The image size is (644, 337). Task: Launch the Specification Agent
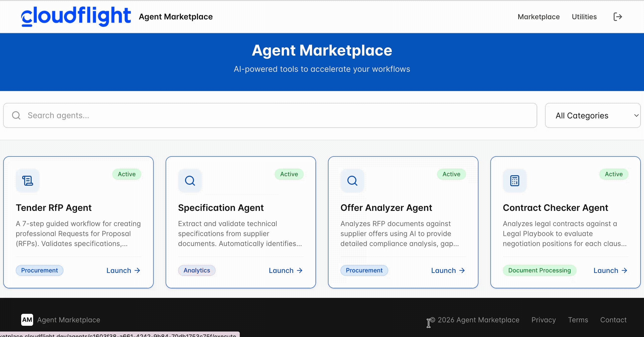(285, 270)
